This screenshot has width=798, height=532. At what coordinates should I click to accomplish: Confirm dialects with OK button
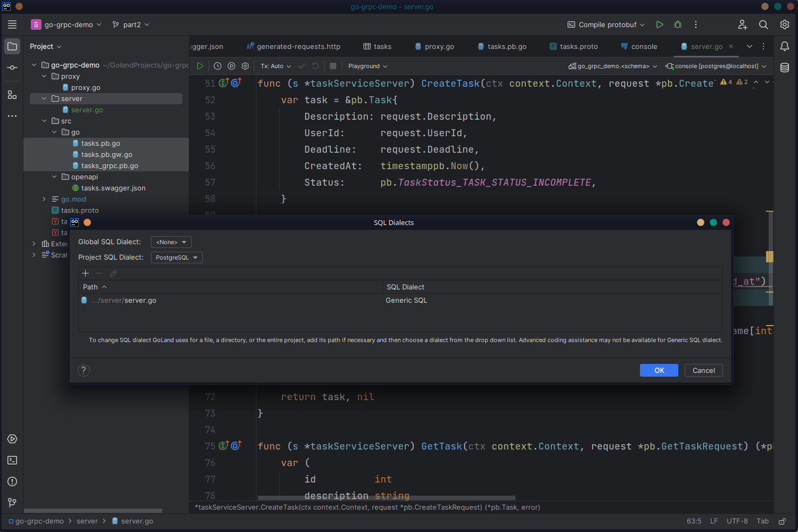click(659, 370)
